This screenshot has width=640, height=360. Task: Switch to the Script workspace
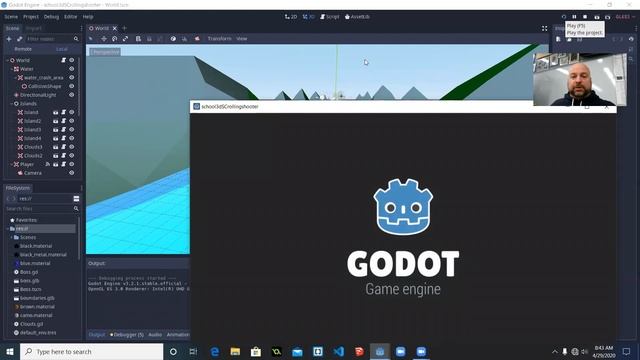click(330, 17)
